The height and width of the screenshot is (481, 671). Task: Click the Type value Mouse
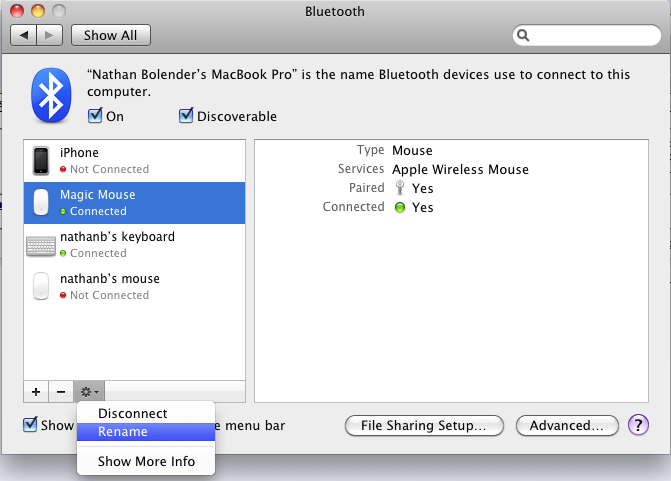(412, 151)
